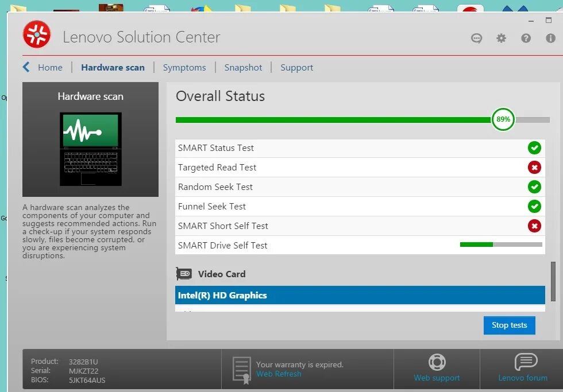Go back using the left chevron arrow
Image resolution: width=563 pixels, height=392 pixels.
pos(26,67)
